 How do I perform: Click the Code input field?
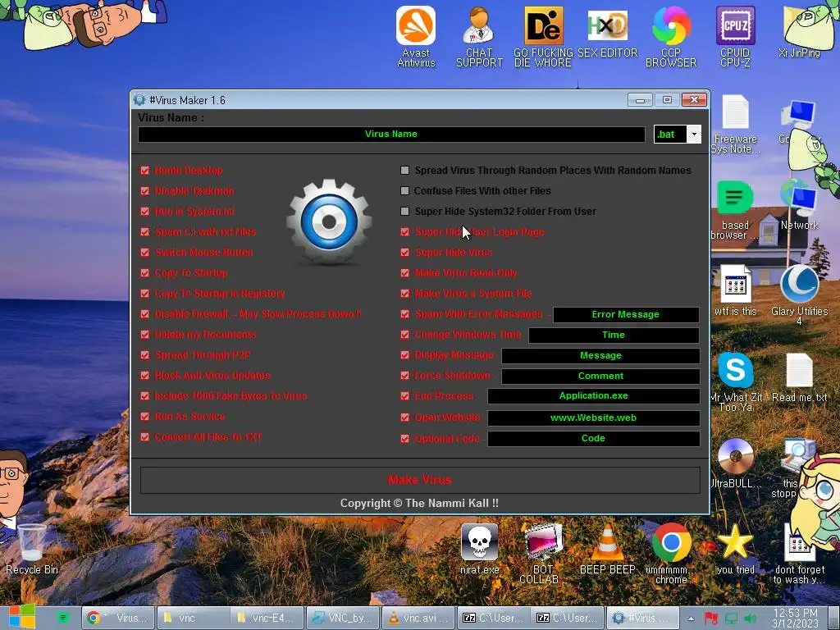(x=594, y=438)
